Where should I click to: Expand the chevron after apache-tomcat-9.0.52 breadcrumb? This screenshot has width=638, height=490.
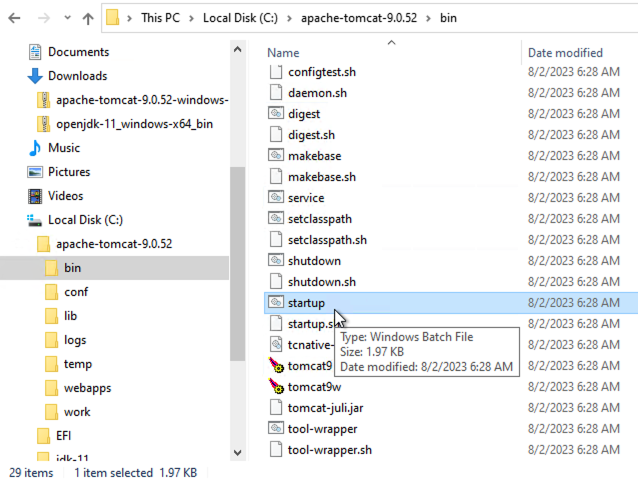point(428,18)
